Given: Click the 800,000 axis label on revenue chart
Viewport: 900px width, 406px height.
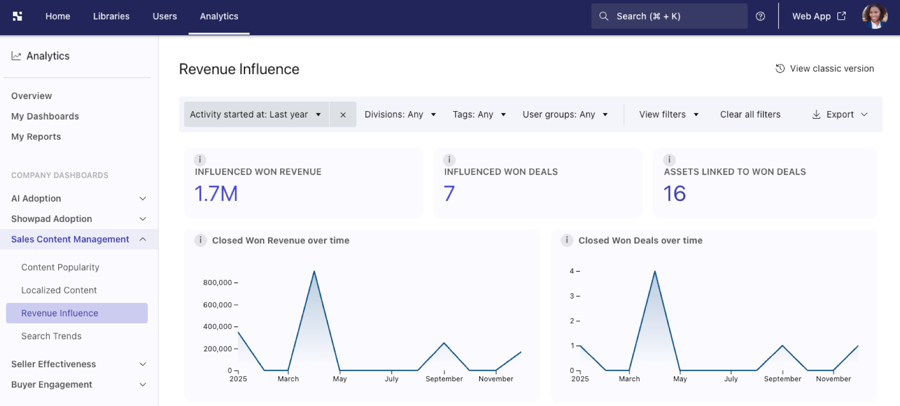Looking at the screenshot, I should [217, 283].
